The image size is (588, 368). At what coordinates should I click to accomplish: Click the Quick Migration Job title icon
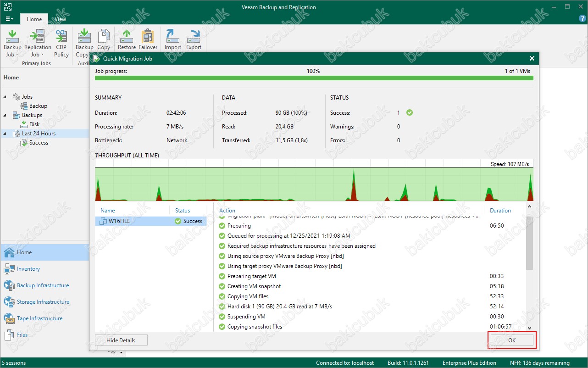pyautogui.click(x=96, y=58)
